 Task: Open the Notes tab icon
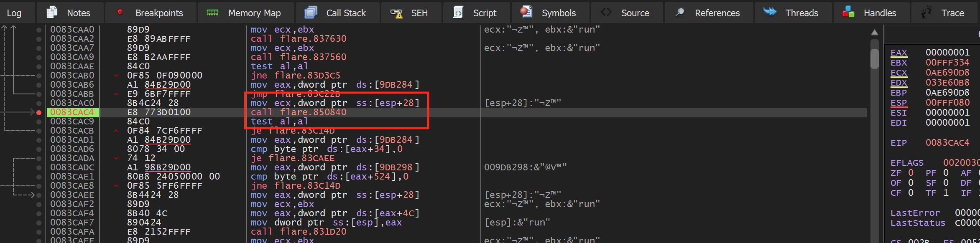[52, 13]
